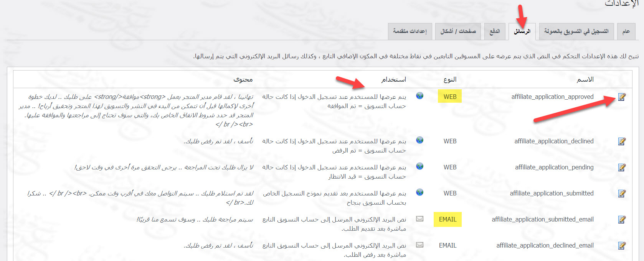Viewport: 644px width, 261px height.
Task: Click the استخدام column header
Action: pos(393,80)
